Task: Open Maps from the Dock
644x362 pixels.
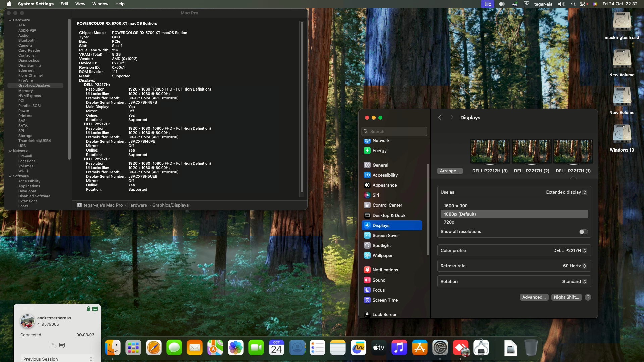Action: click(215, 348)
